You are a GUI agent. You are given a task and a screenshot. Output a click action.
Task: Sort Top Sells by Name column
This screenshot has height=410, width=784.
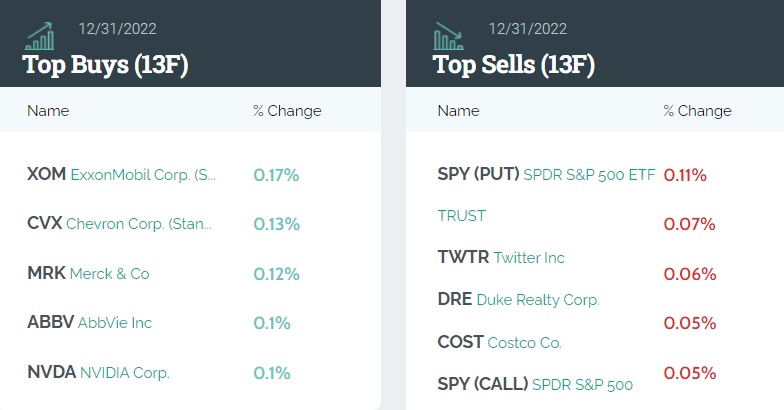coord(458,111)
